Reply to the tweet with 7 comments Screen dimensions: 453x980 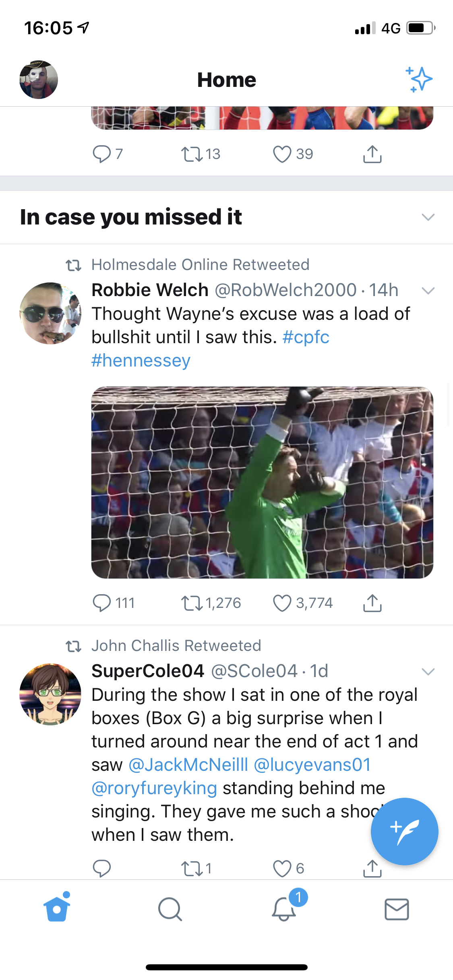tap(101, 154)
